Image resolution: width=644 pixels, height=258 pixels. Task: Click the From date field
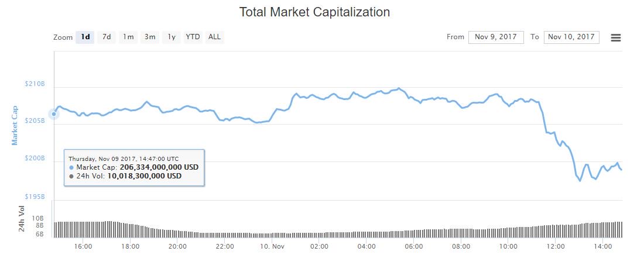[x=496, y=37]
